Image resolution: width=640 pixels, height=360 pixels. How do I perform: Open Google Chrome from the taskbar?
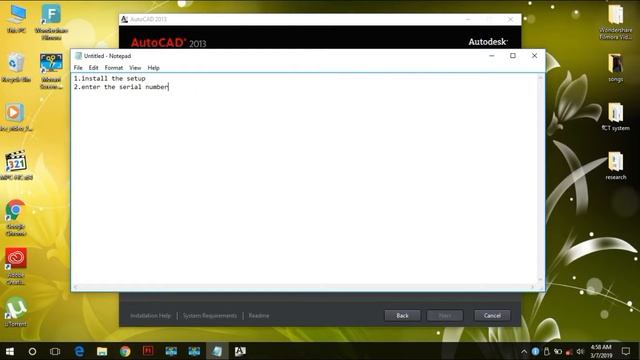[x=125, y=351]
